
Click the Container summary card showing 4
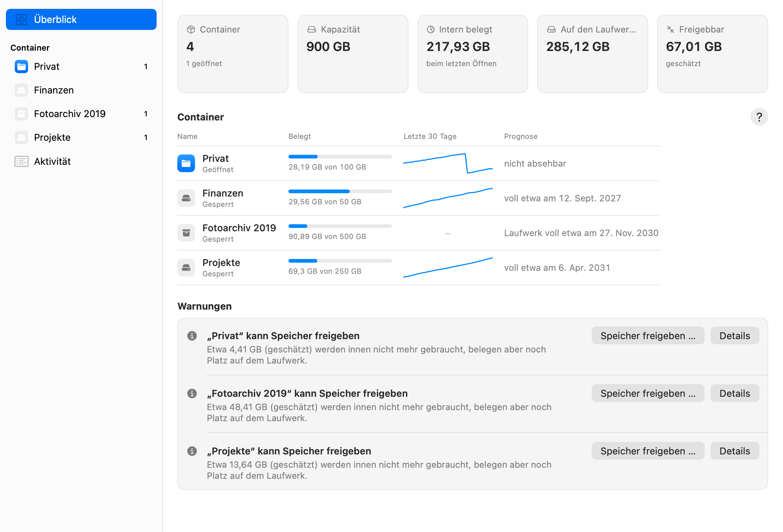click(233, 54)
